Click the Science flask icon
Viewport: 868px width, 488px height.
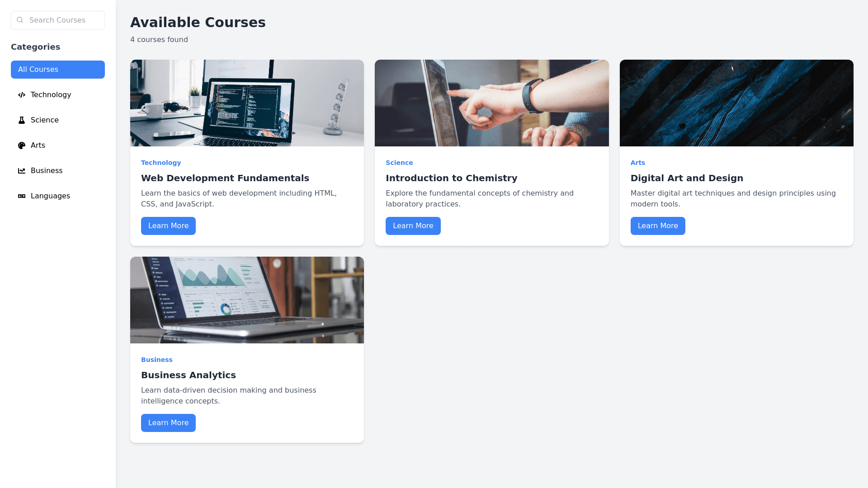[x=22, y=120]
